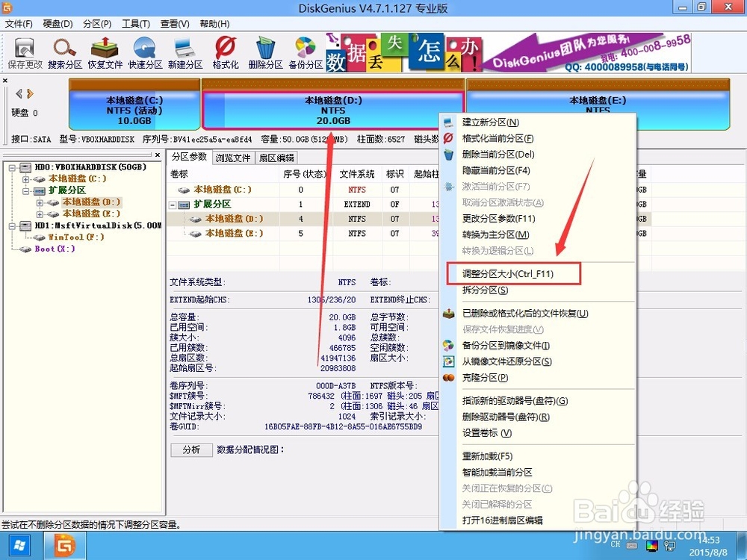Viewport: 747px width, 560px height.
Task: Collapse 扩展分区 row in partition table
Action: pos(173,205)
